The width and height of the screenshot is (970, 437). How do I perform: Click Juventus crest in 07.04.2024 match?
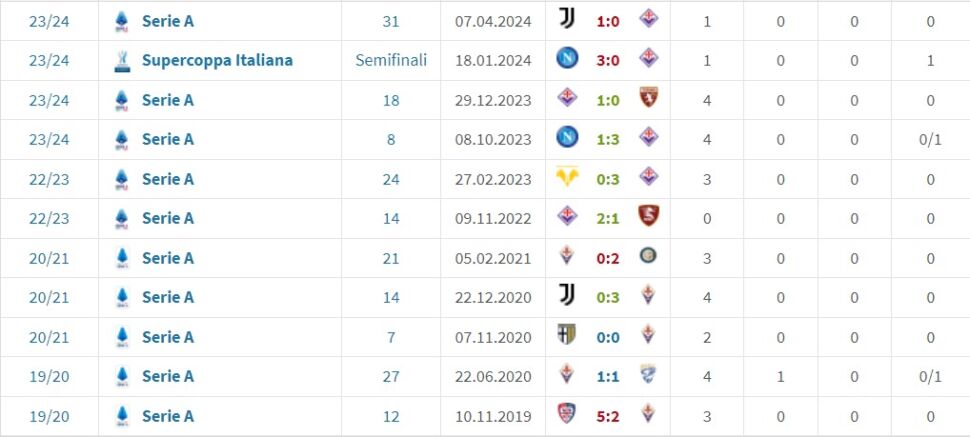[x=567, y=20]
